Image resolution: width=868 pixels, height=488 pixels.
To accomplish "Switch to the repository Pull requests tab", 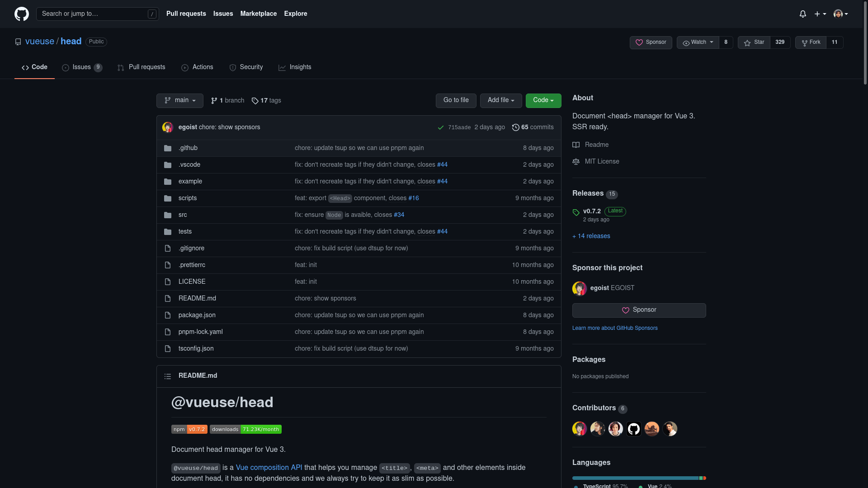I will click(x=141, y=67).
